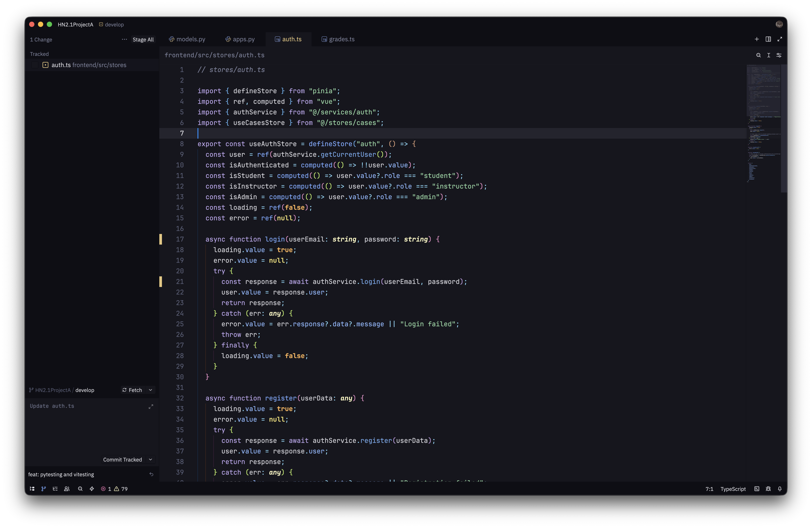
Task: Open the project panel from status bar
Action: coord(32,489)
